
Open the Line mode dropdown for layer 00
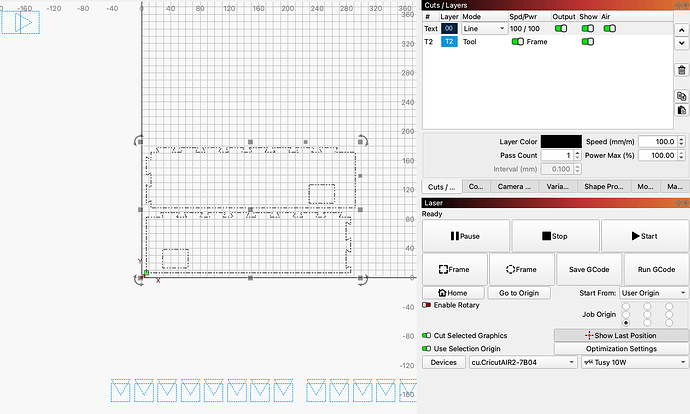click(x=484, y=29)
